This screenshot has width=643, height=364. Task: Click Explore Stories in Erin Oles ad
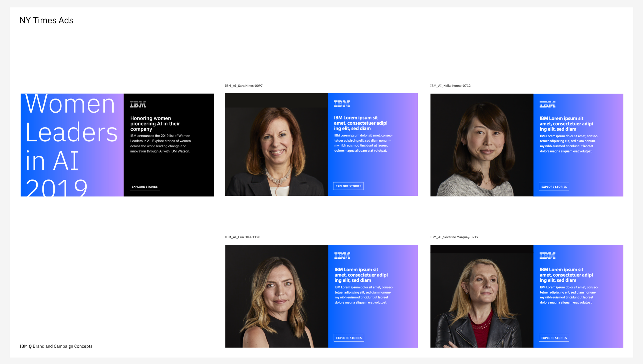click(x=349, y=338)
